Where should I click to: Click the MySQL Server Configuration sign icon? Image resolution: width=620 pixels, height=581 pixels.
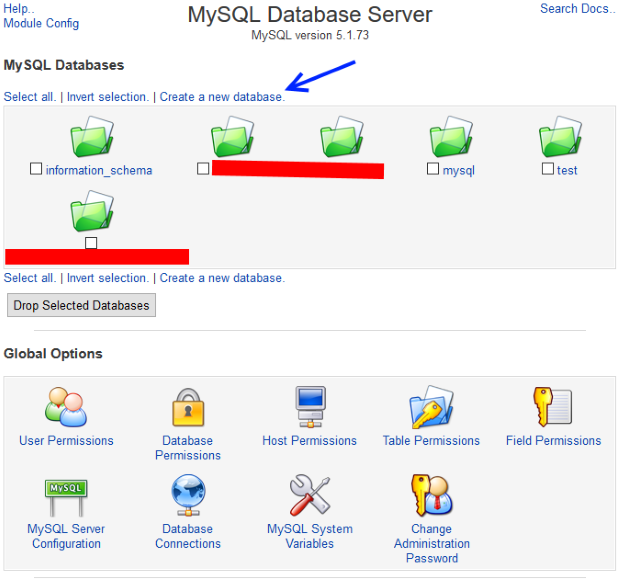[66, 498]
